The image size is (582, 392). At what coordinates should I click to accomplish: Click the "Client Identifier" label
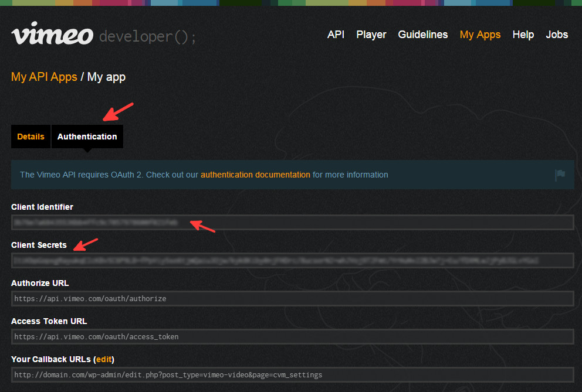[42, 207]
